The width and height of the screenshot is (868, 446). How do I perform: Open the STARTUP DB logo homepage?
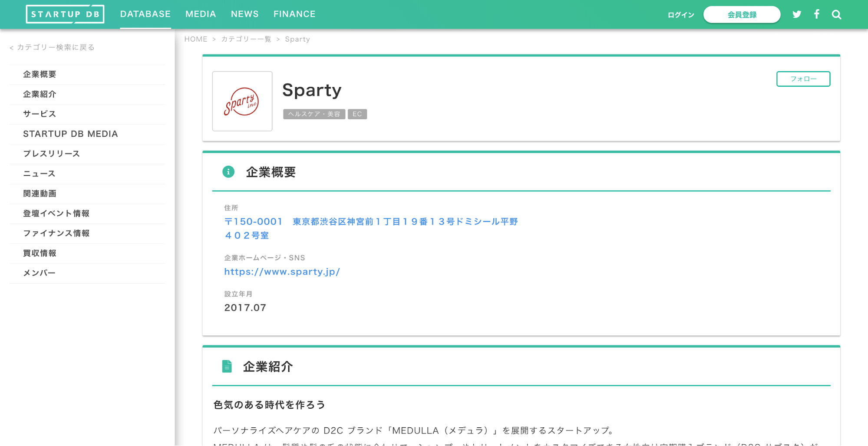click(65, 14)
